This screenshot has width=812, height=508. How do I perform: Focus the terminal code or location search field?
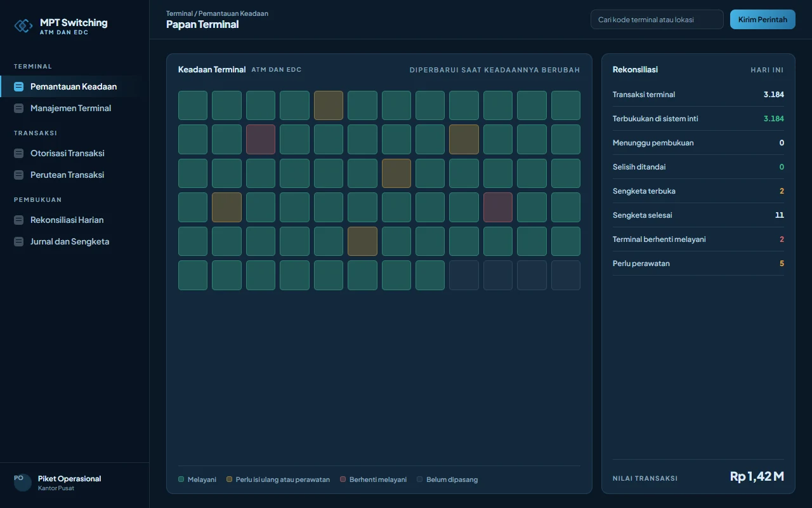pyautogui.click(x=657, y=20)
